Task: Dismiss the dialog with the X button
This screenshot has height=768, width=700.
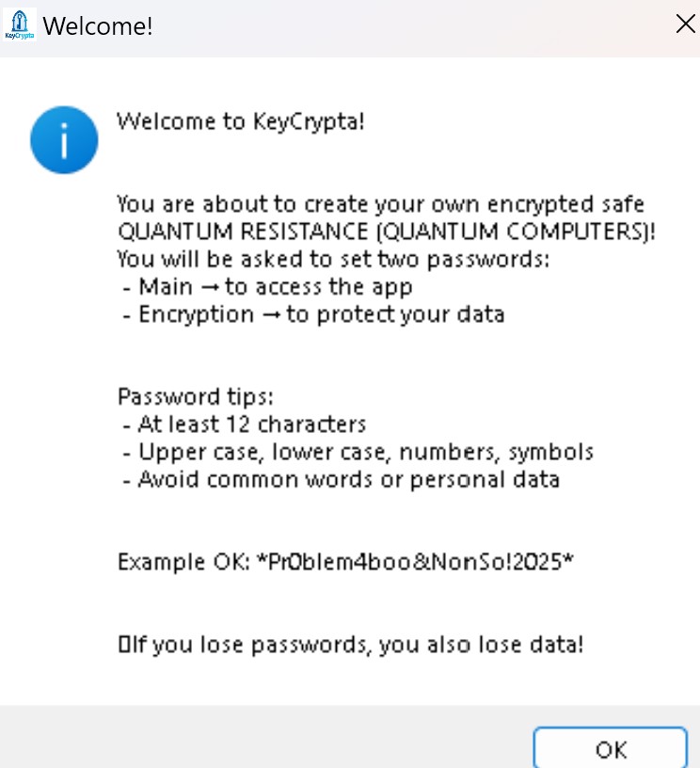Action: pyautogui.click(x=685, y=24)
